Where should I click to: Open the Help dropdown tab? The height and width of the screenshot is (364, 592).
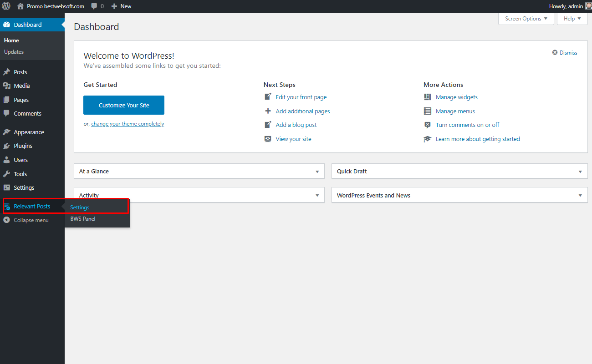point(572,19)
